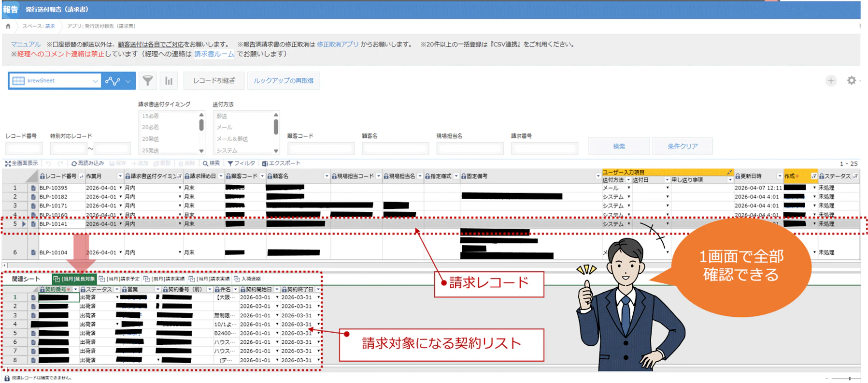Open the 請求書ルーム link
This screenshot has width=868, height=383.
(x=214, y=54)
